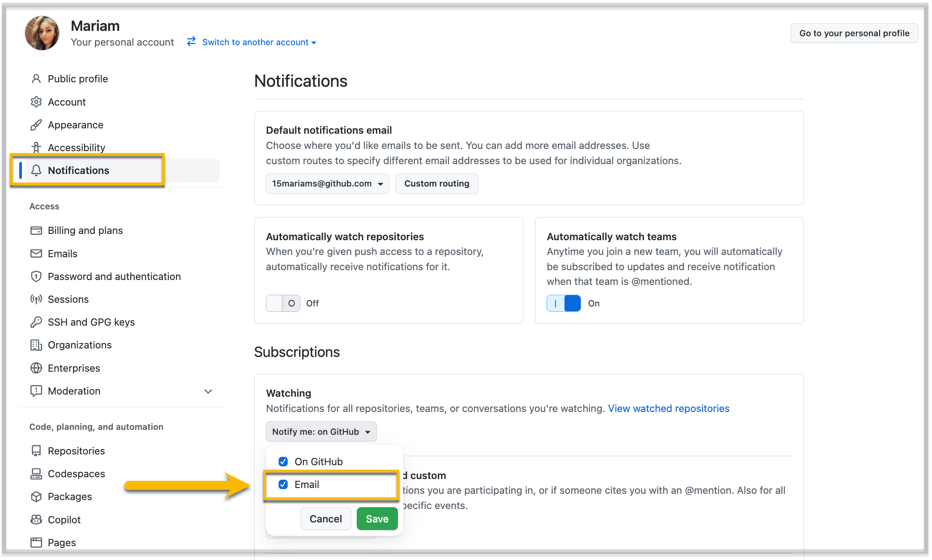Viewport: 932px width, 560px height.
Task: Click the Emails envelope icon
Action: pyautogui.click(x=36, y=254)
